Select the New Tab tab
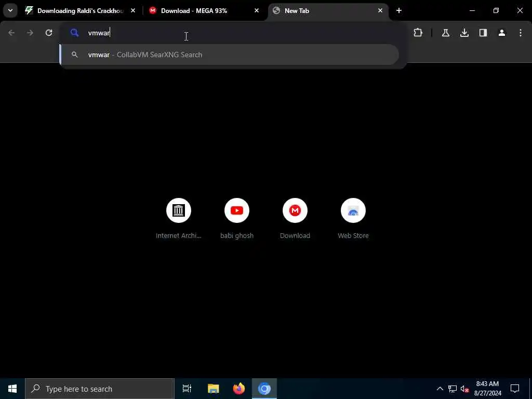 [327, 11]
